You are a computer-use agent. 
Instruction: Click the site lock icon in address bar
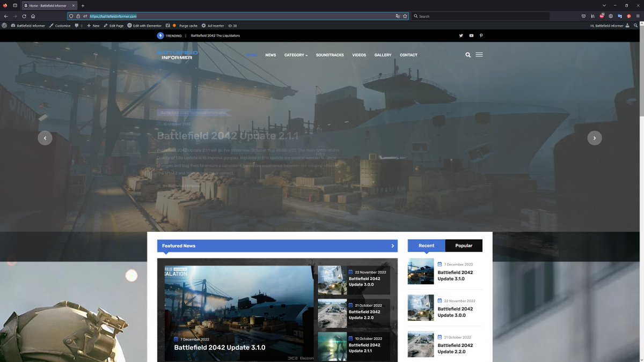[78, 16]
